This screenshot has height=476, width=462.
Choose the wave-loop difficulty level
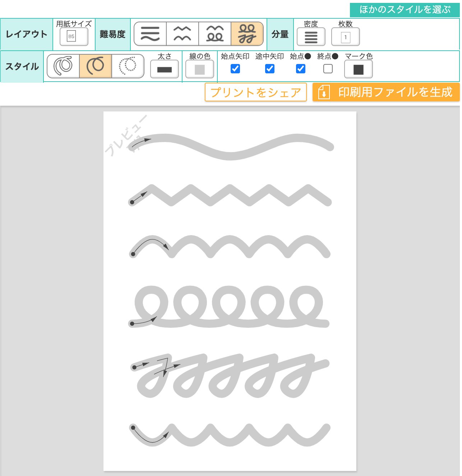(215, 34)
